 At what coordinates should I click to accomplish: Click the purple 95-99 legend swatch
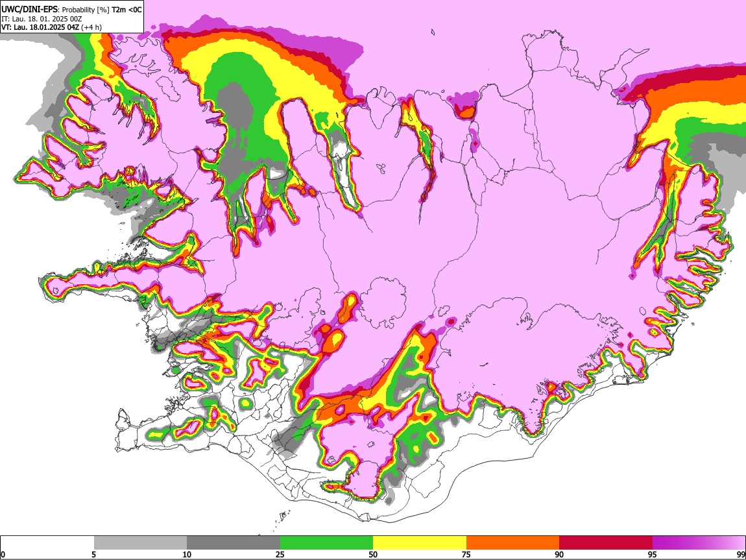tap(699, 543)
